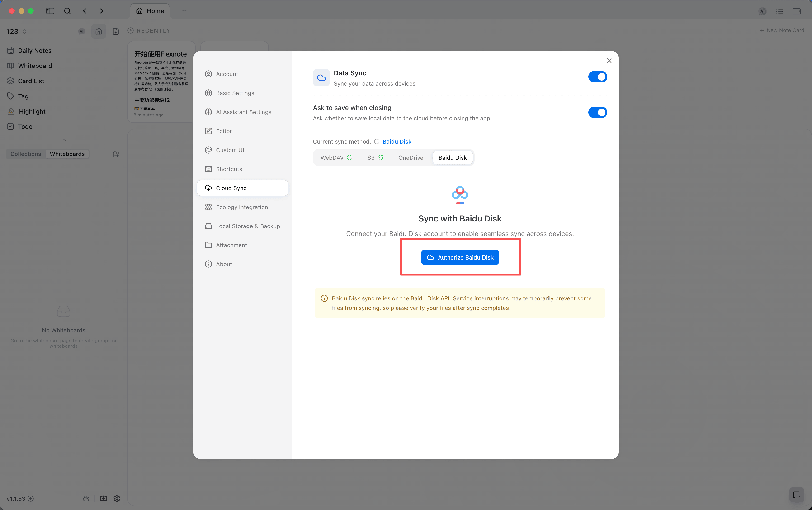This screenshot has height=510, width=812.
Task: Go back with the left arrow
Action: pyautogui.click(x=85, y=11)
